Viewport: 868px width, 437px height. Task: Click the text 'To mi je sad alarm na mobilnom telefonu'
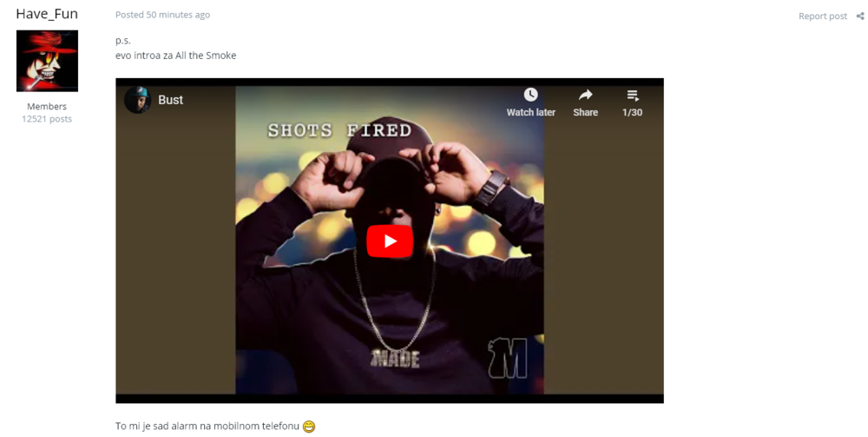[x=207, y=426]
